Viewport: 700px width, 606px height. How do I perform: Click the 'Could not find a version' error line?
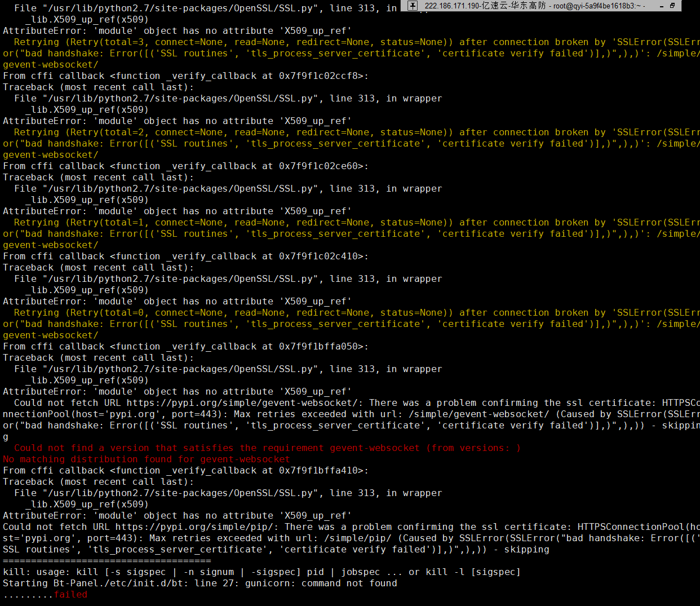click(267, 448)
